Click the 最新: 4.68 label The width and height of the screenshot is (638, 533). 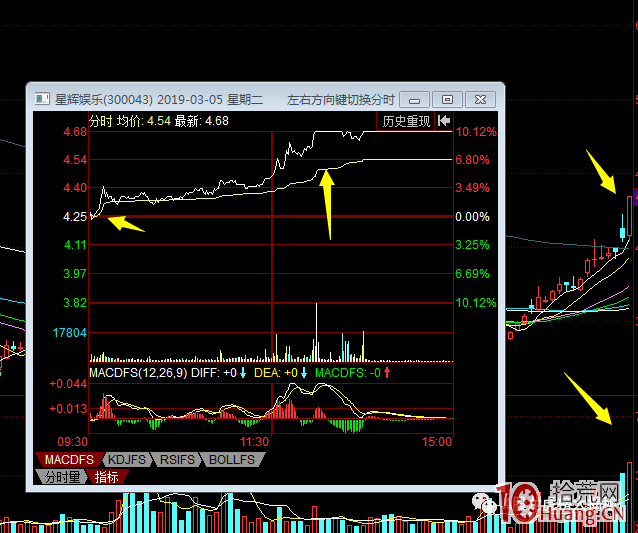tap(202, 121)
